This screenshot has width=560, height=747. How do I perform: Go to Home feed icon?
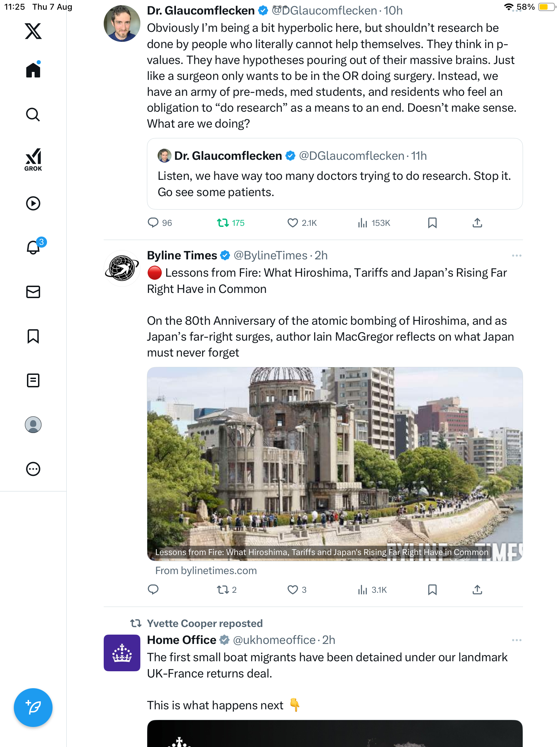[33, 70]
